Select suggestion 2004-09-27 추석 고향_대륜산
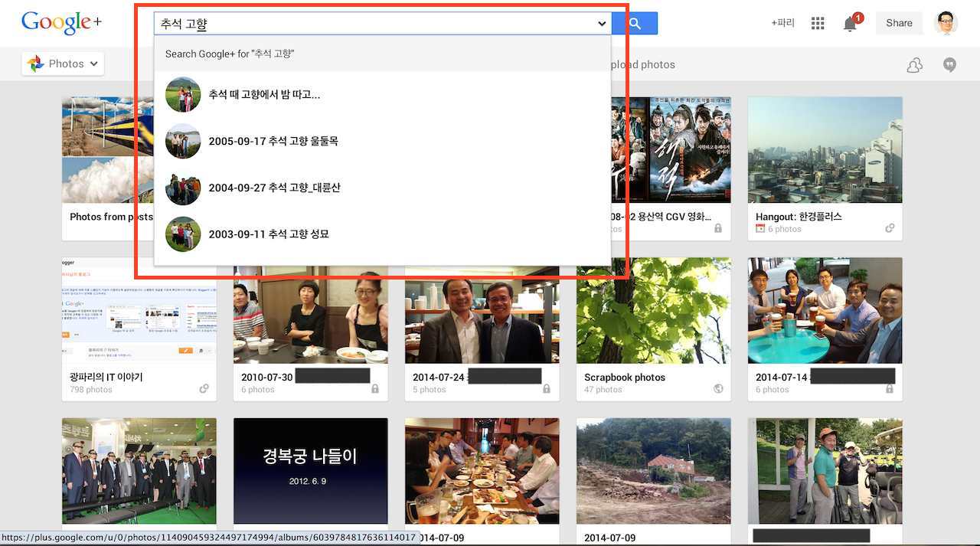The width and height of the screenshot is (980, 546). pyautogui.click(x=274, y=188)
